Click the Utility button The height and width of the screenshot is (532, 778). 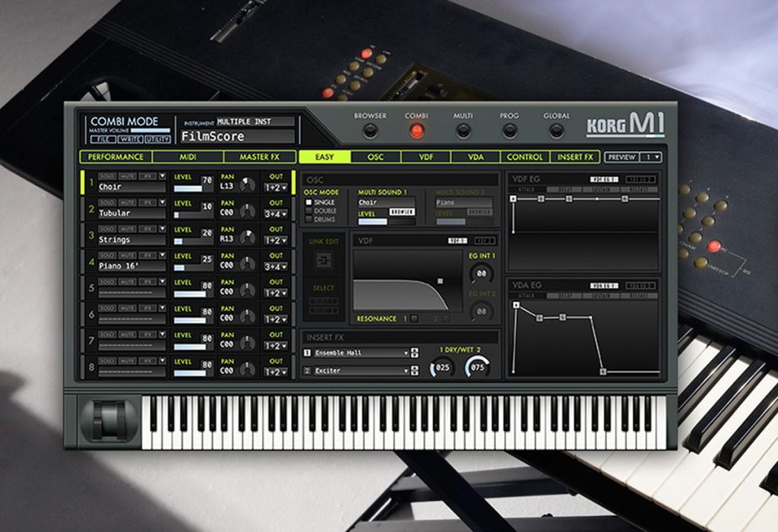(x=158, y=139)
